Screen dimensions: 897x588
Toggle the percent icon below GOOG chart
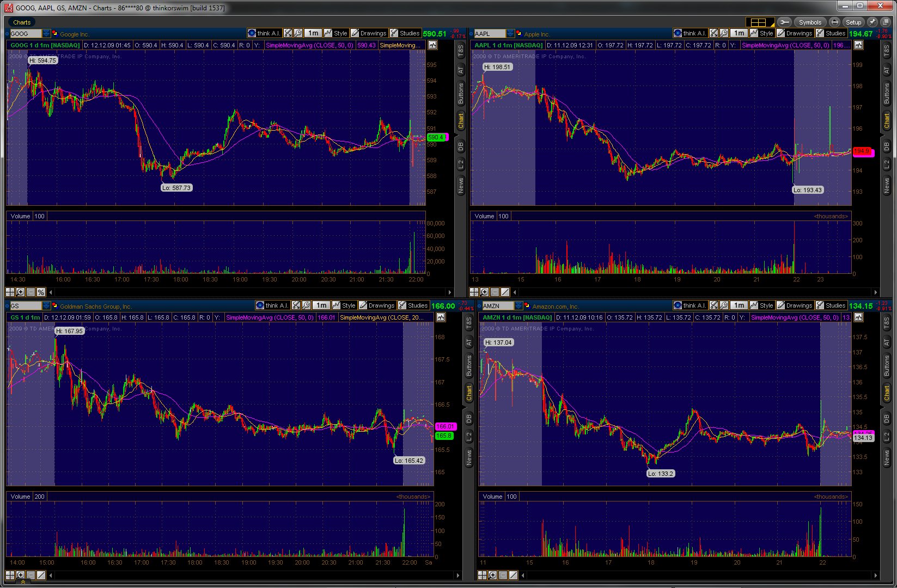click(41, 292)
